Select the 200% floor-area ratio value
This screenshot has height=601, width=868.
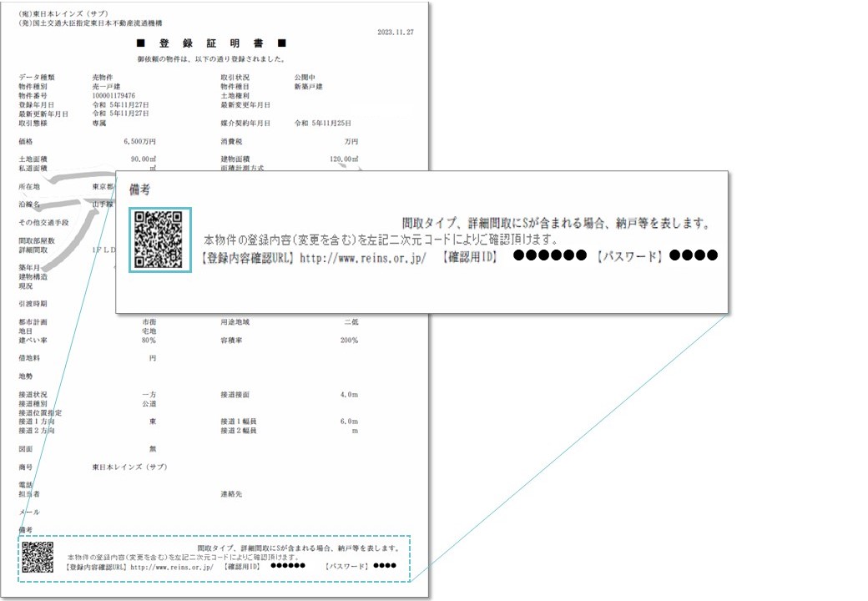click(348, 341)
